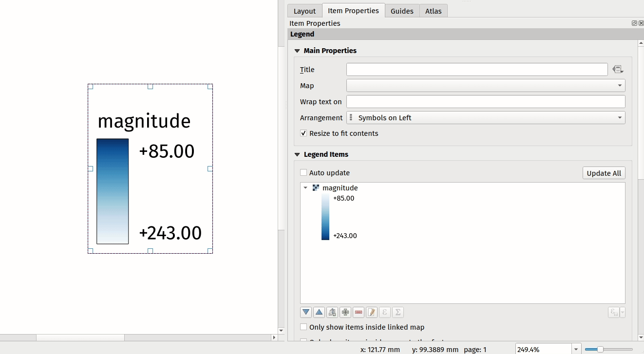The width and height of the screenshot is (644, 354).
Task: Add a layer with the plus icon
Action: click(x=345, y=312)
